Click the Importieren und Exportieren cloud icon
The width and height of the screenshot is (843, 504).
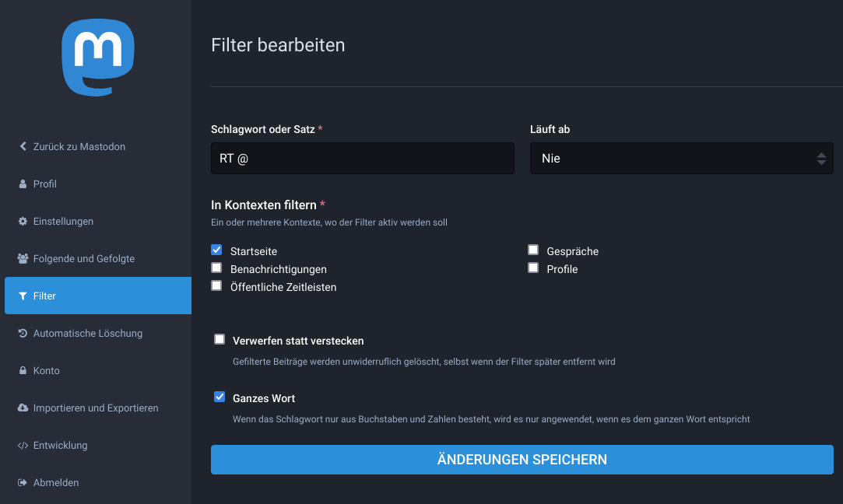coord(23,408)
